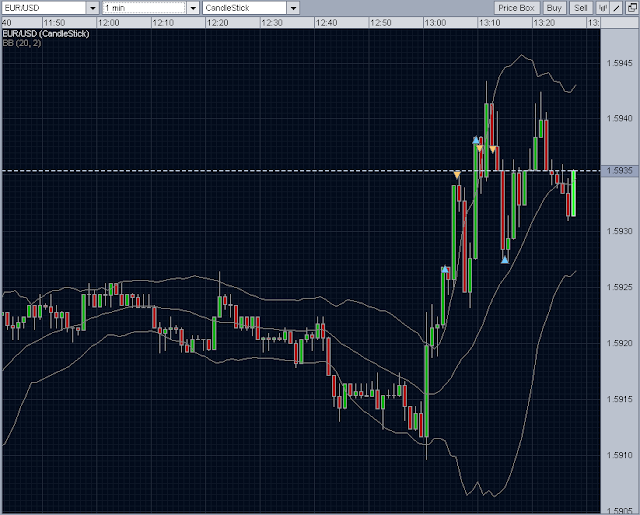640x515 pixels.
Task: Click the 12:40 time axis label
Action: pyautogui.click(x=327, y=22)
